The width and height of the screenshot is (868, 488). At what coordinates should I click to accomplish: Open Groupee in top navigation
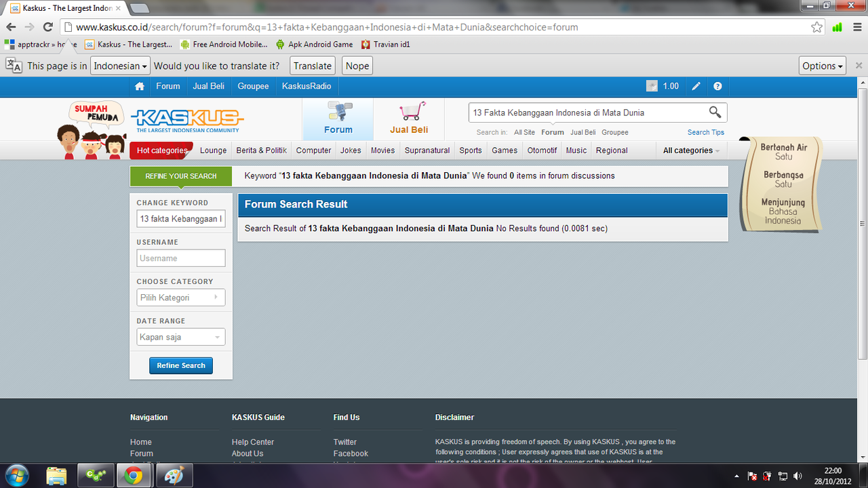coord(253,86)
